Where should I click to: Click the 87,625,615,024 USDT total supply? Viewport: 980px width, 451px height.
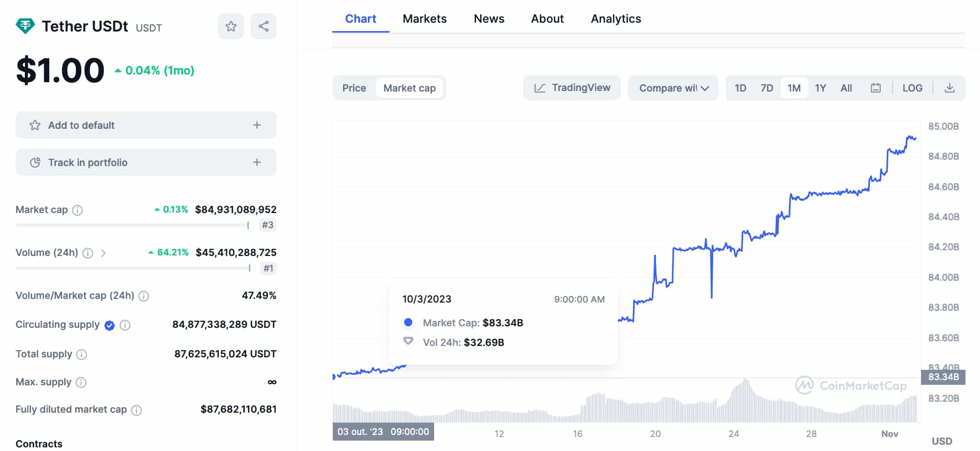[x=225, y=354]
